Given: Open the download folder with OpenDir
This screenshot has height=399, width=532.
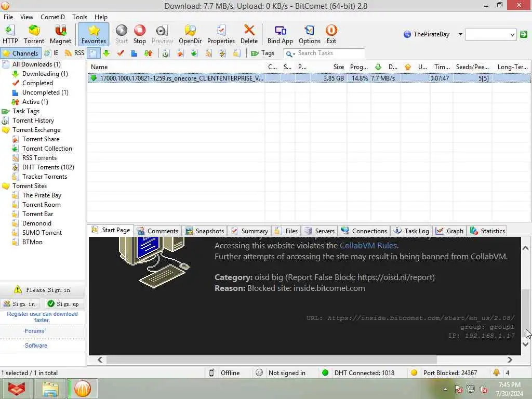Looking at the screenshot, I should tap(190, 34).
